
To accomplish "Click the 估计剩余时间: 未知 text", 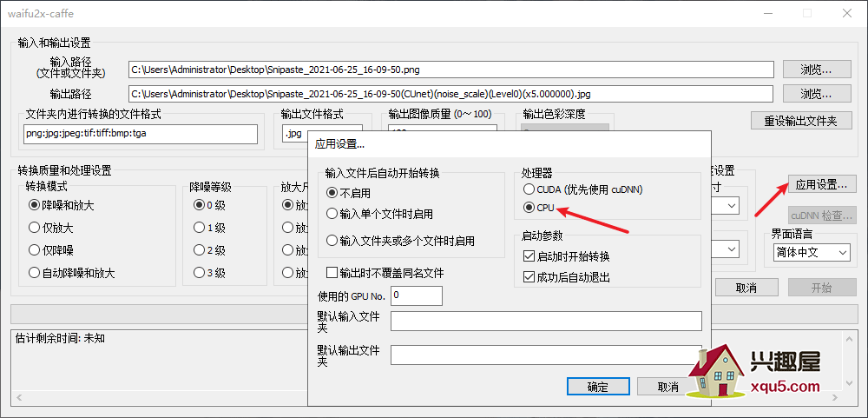I will pyautogui.click(x=61, y=338).
